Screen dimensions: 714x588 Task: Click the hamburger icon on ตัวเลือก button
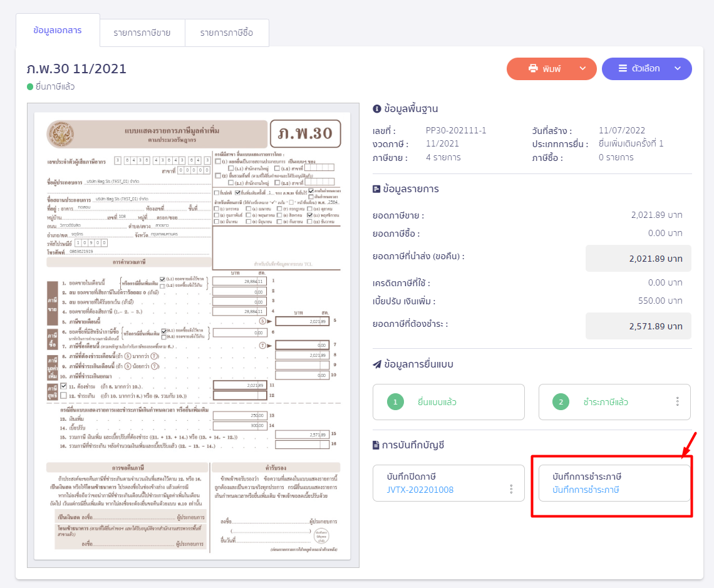(x=623, y=69)
